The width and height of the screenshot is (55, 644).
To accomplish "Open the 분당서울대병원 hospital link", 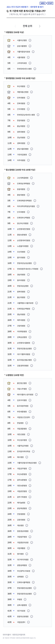I will coord(23,149).
